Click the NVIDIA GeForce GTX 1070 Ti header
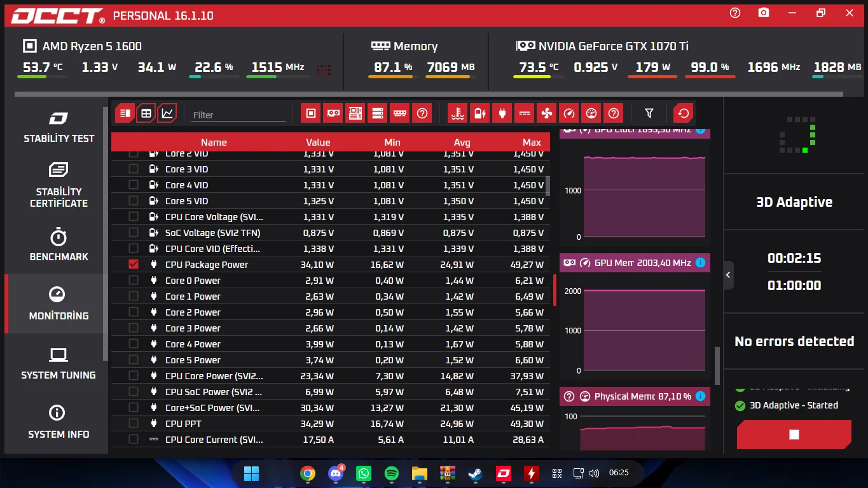Screen dimensions: 868x488 point(602,46)
